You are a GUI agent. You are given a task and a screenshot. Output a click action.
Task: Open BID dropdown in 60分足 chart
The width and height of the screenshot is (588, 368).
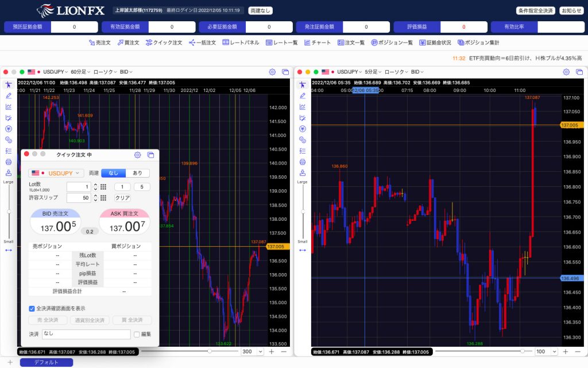coord(126,72)
